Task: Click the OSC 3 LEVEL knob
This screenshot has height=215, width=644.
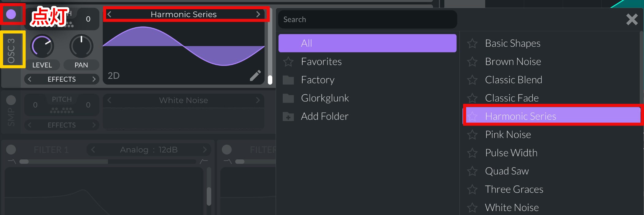Action: [42, 46]
